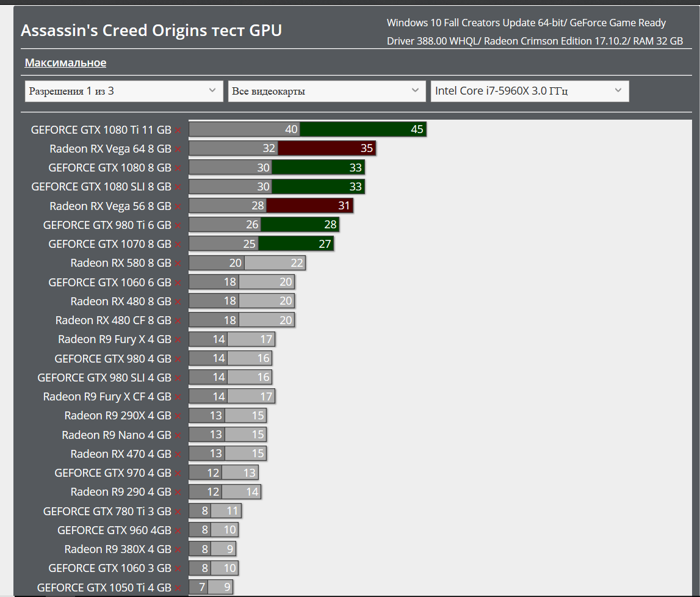This screenshot has width=700, height=597.
Task: Click the average value 22 in RX 580 bar
Action: 297,263
